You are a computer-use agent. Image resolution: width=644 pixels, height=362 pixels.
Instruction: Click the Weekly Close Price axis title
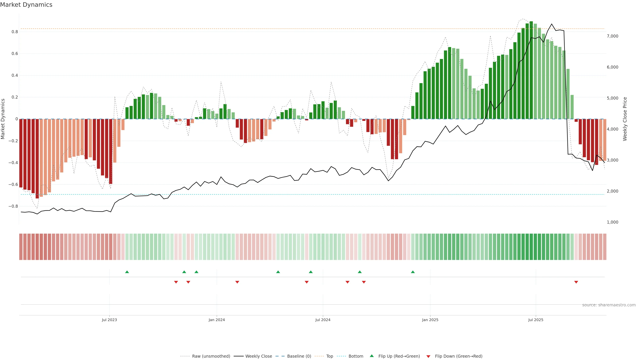(625, 119)
